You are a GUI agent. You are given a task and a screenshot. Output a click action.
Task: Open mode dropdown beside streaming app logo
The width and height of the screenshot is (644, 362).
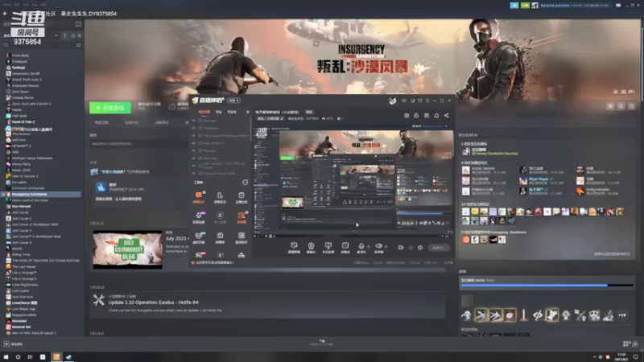coord(234,101)
